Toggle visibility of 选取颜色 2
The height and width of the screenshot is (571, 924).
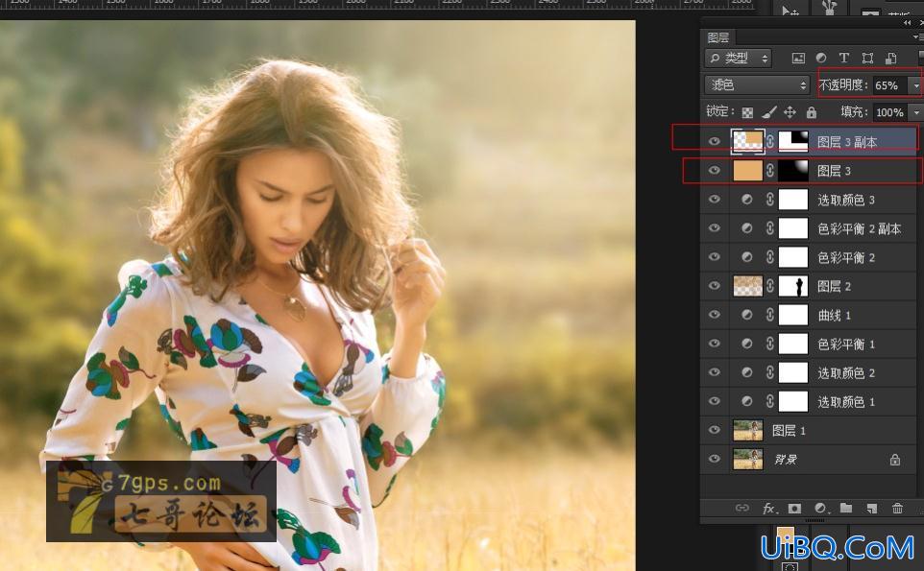(x=715, y=372)
